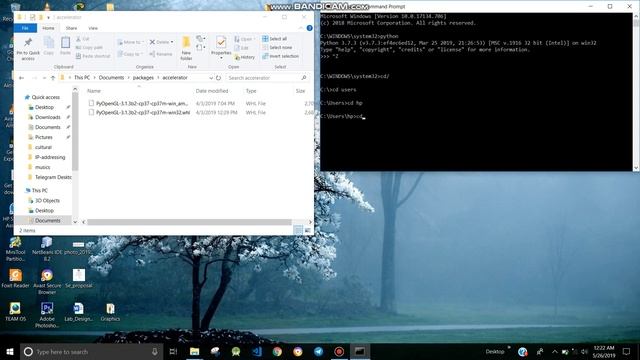Open Quick Access Toolbar customize arrow
The image size is (640, 360).
point(48,18)
